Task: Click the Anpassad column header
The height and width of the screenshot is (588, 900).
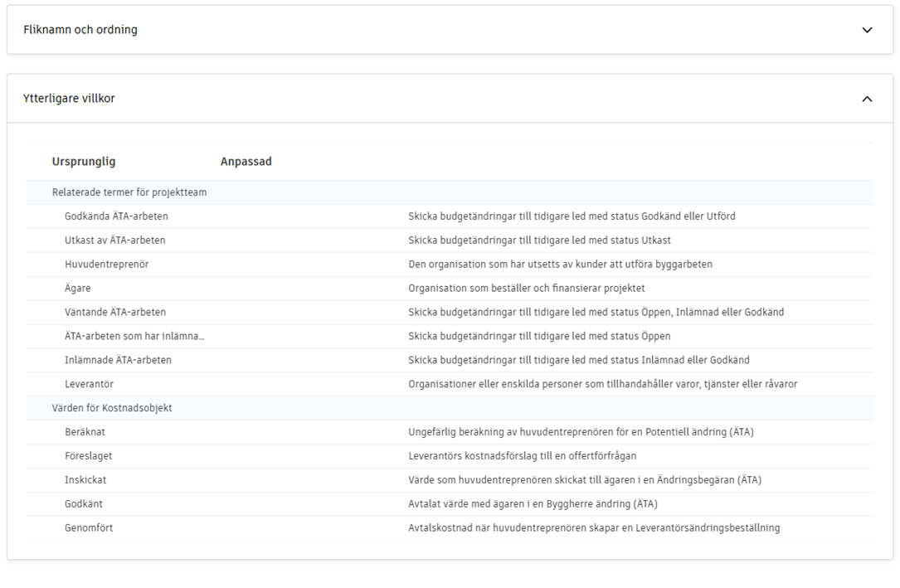Action: (246, 162)
